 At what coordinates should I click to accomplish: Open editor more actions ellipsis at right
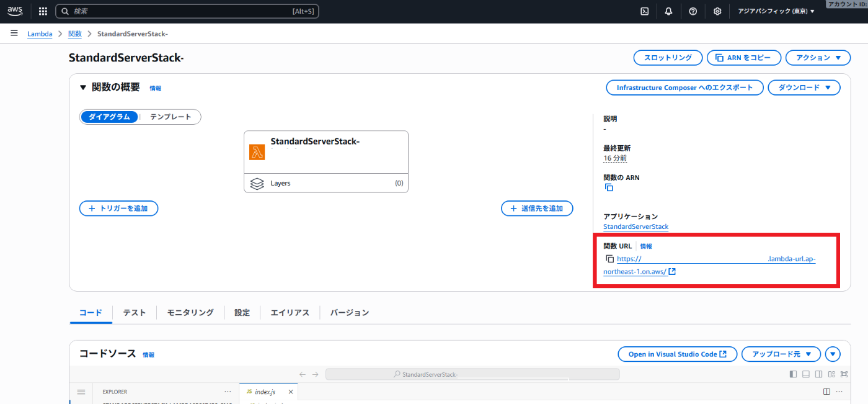839,392
